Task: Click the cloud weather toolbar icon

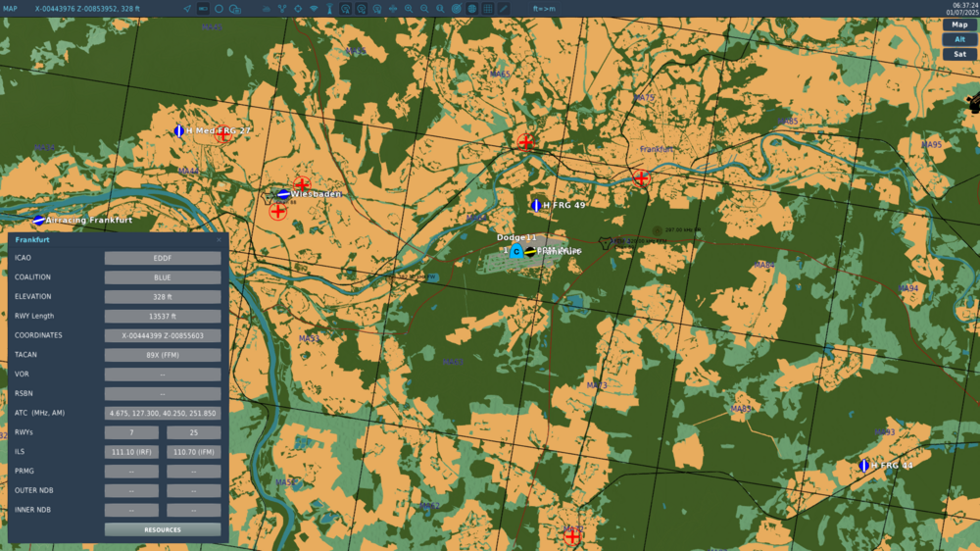Action: tap(267, 9)
